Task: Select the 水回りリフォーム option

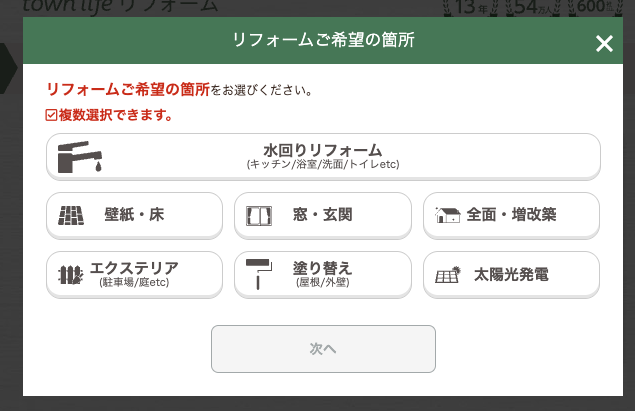Action: click(323, 156)
